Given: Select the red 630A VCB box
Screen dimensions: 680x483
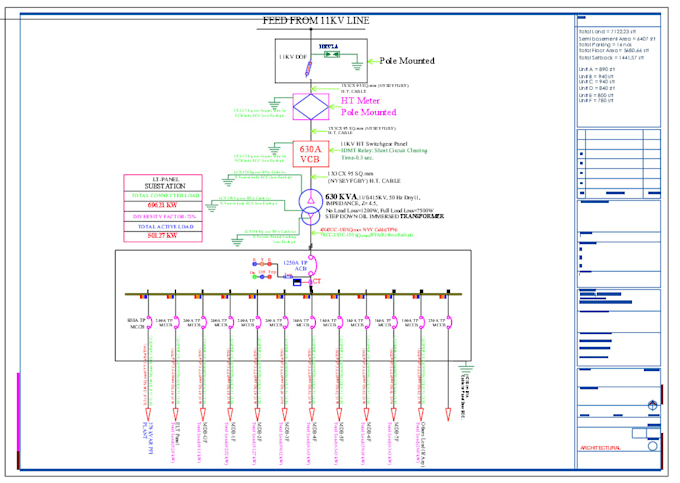Looking at the screenshot, I should click(310, 154).
